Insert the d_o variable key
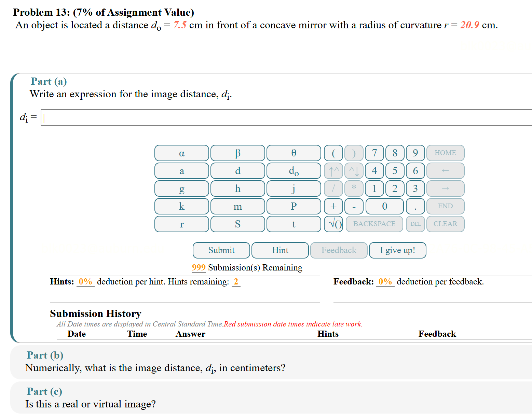Screen dimensions: 532x418 pyautogui.click(x=293, y=170)
